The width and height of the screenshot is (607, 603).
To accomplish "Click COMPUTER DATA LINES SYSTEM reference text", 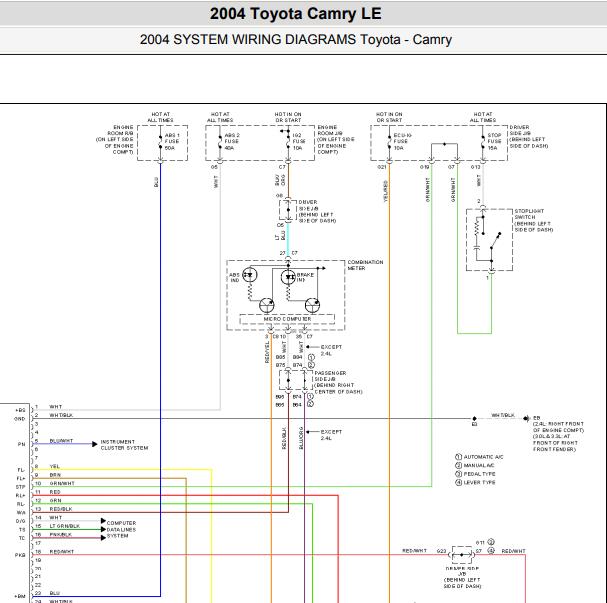I will pyautogui.click(x=121, y=529).
